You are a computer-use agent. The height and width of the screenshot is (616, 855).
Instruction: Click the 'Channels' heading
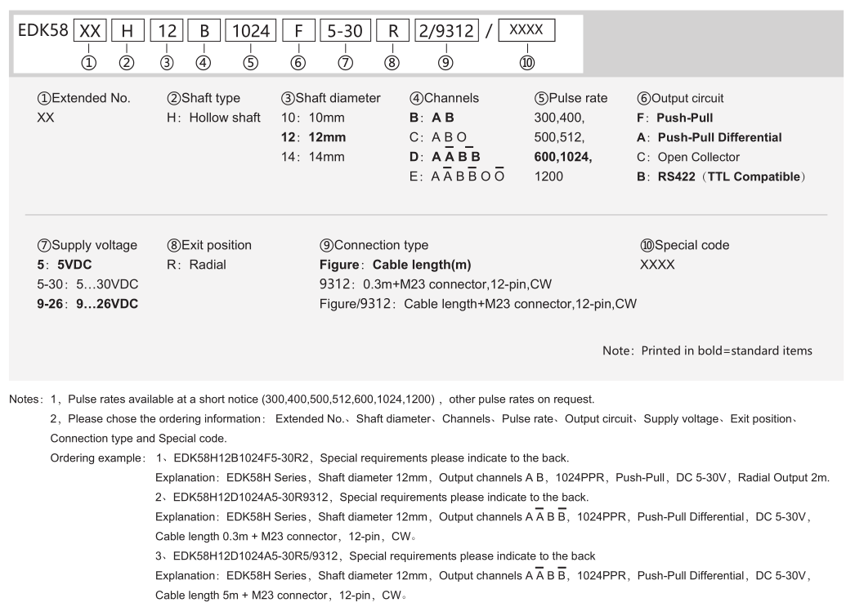[x=444, y=98]
